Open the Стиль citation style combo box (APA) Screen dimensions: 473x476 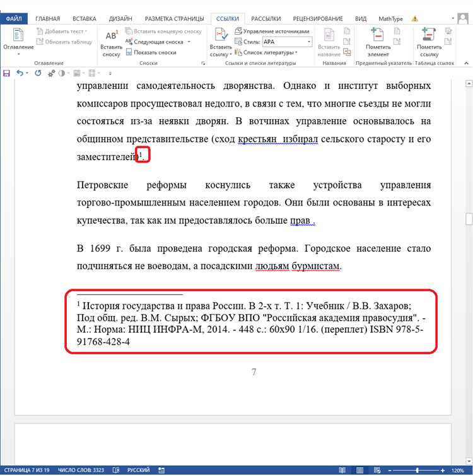[287, 42]
